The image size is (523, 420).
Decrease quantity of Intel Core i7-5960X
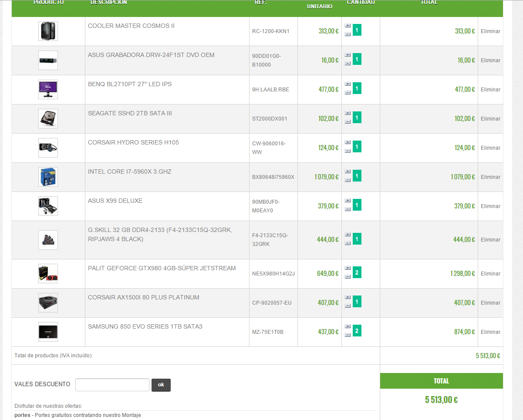point(348,180)
